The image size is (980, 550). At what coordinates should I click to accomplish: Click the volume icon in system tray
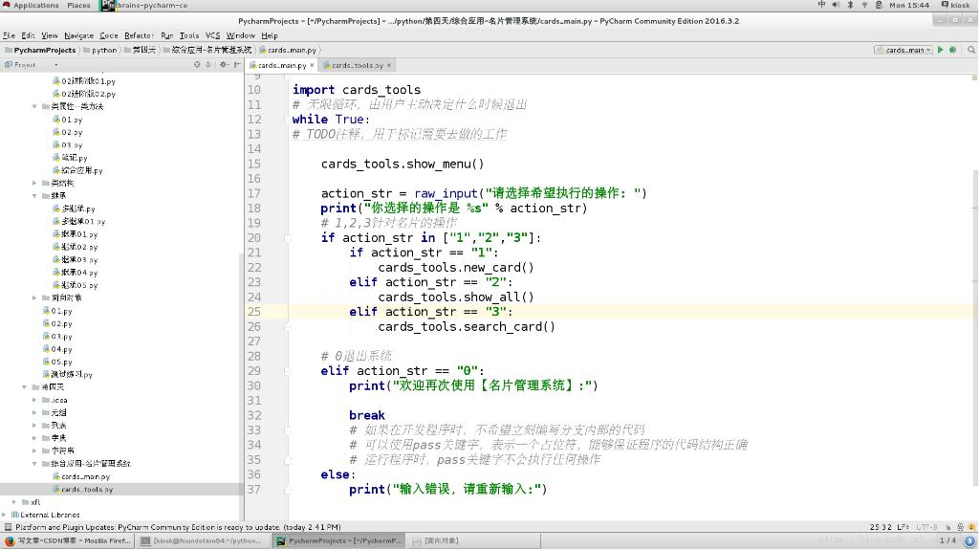point(836,5)
